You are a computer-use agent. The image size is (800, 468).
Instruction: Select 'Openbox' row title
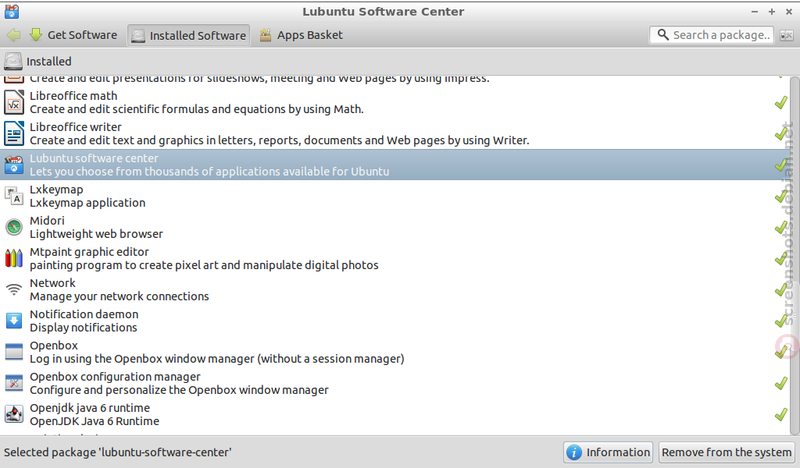(54, 346)
